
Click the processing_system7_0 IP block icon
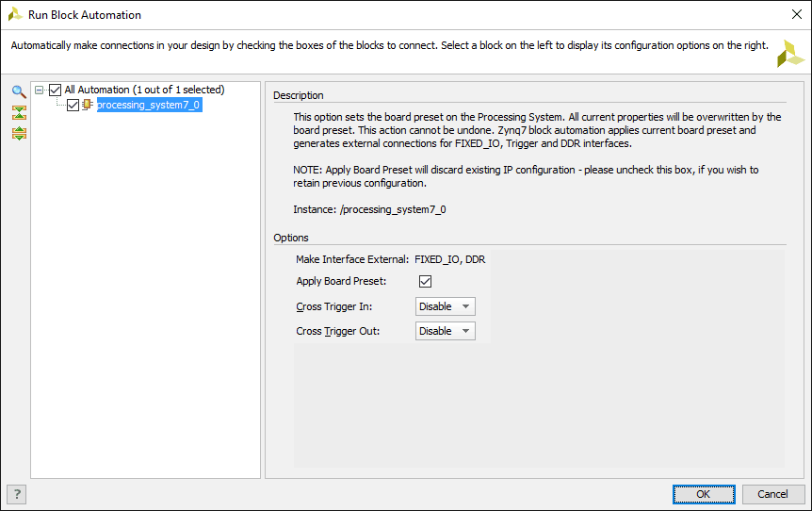88,105
